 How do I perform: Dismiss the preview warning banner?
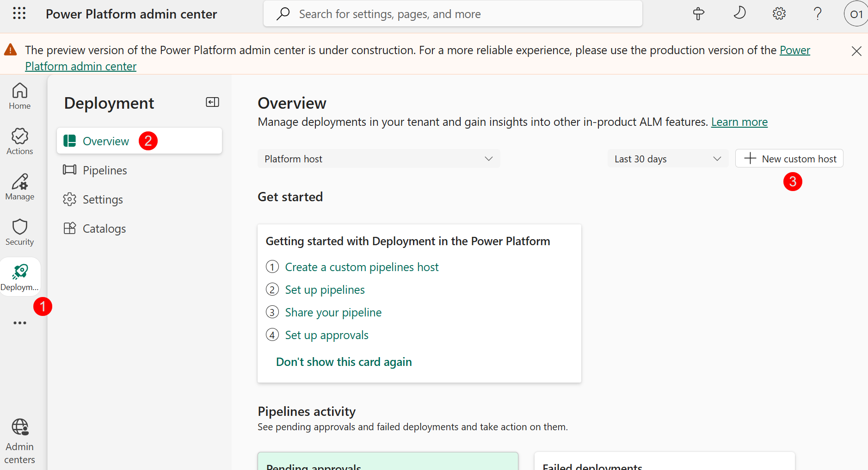click(856, 51)
